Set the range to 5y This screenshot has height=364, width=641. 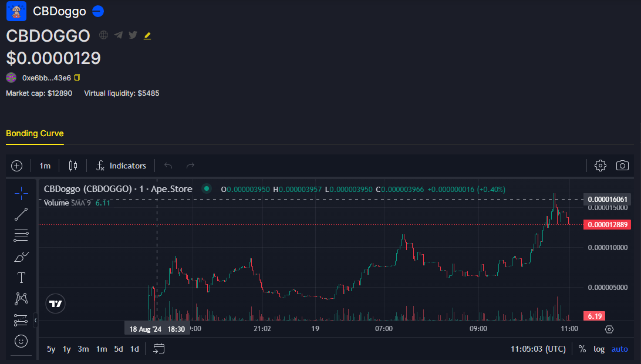(51, 349)
